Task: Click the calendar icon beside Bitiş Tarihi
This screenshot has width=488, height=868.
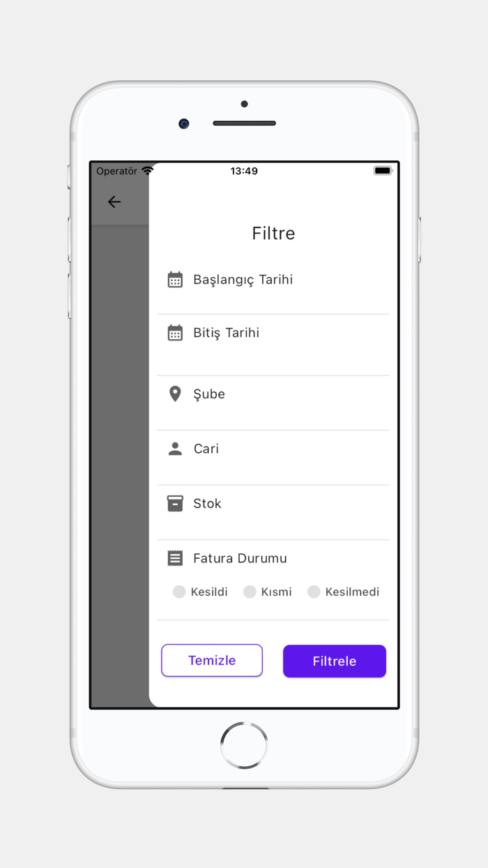Action: pyautogui.click(x=175, y=333)
